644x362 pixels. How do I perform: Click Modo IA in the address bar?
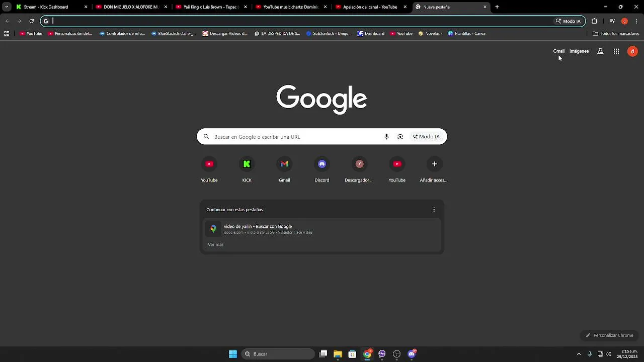(568, 21)
